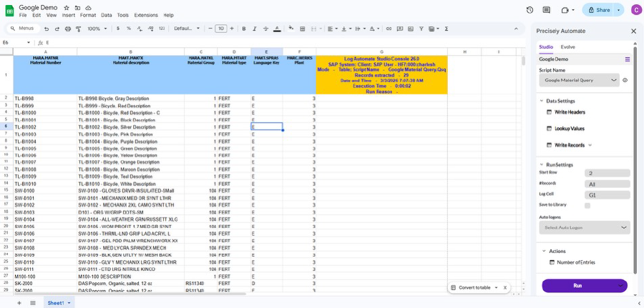Collapse the Run Settings section
Image resolution: width=644 pixels, height=308 pixels.
(x=542, y=164)
